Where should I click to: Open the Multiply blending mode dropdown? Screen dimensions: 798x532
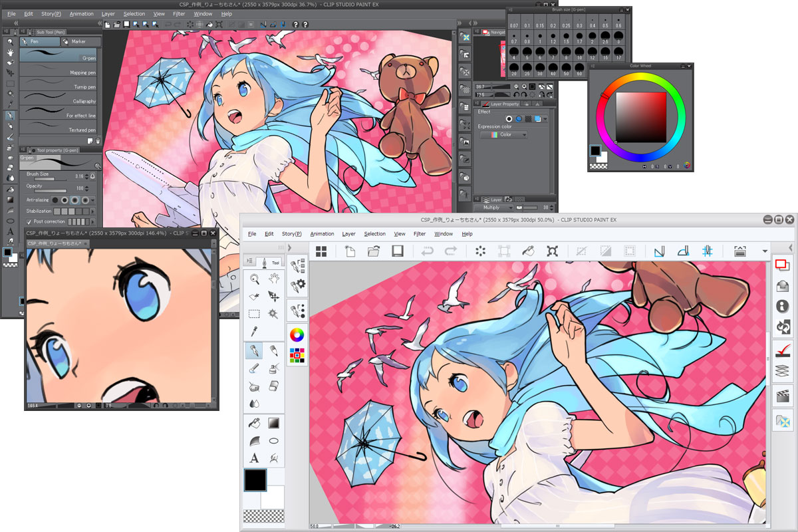(x=493, y=207)
